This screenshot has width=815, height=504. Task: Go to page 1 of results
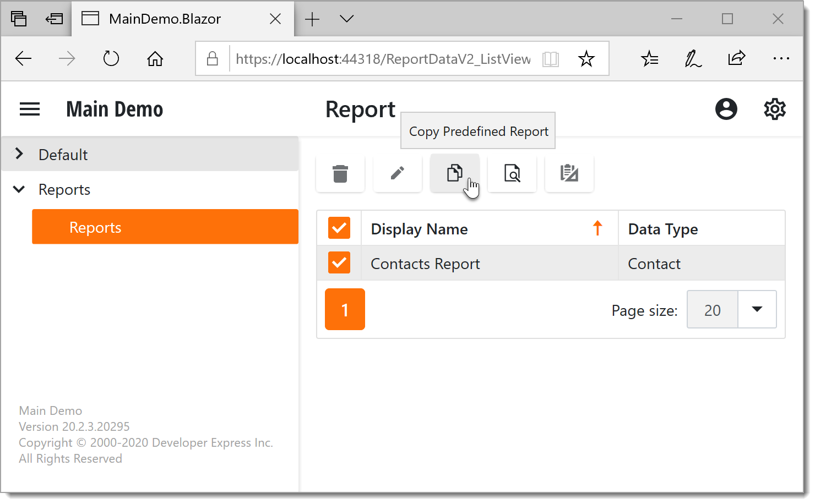tap(345, 310)
